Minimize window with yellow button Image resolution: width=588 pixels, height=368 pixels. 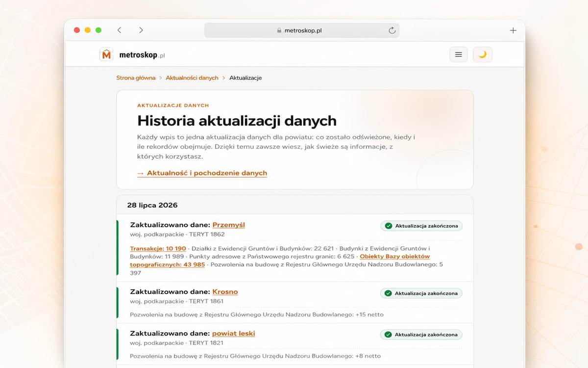pyautogui.click(x=88, y=30)
